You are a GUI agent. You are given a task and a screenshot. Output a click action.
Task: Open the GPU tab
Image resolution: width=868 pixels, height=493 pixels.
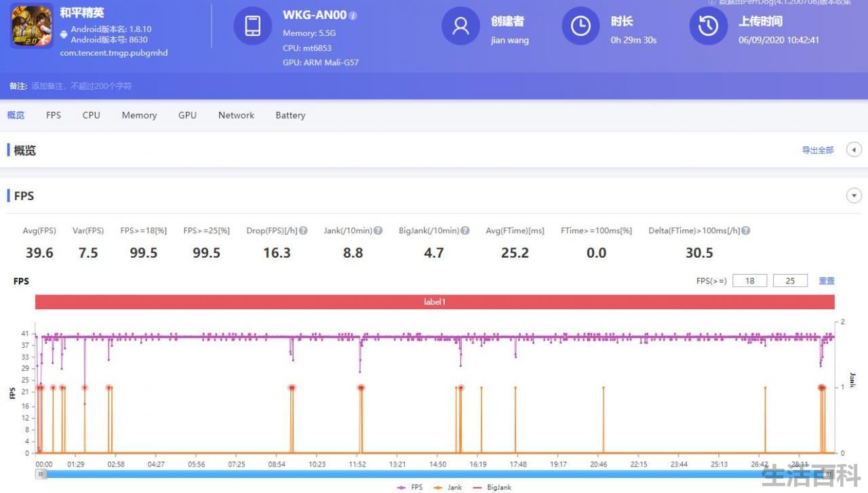[187, 115]
